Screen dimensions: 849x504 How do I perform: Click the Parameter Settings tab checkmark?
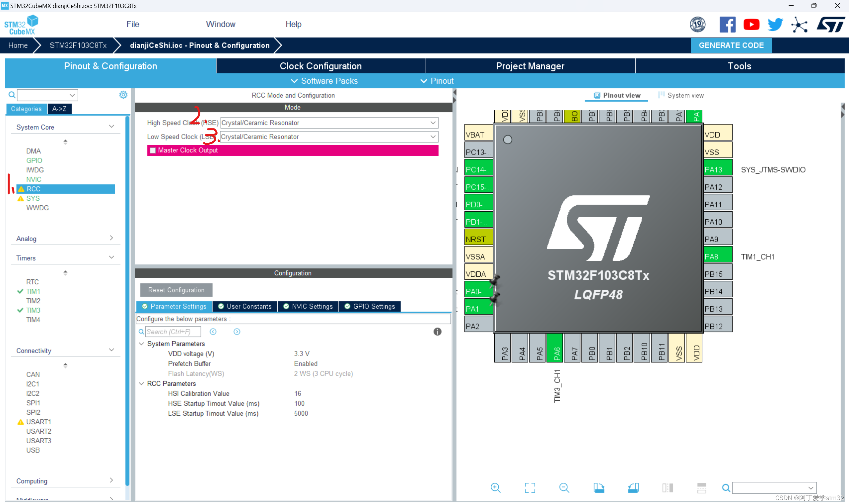pyautogui.click(x=145, y=306)
